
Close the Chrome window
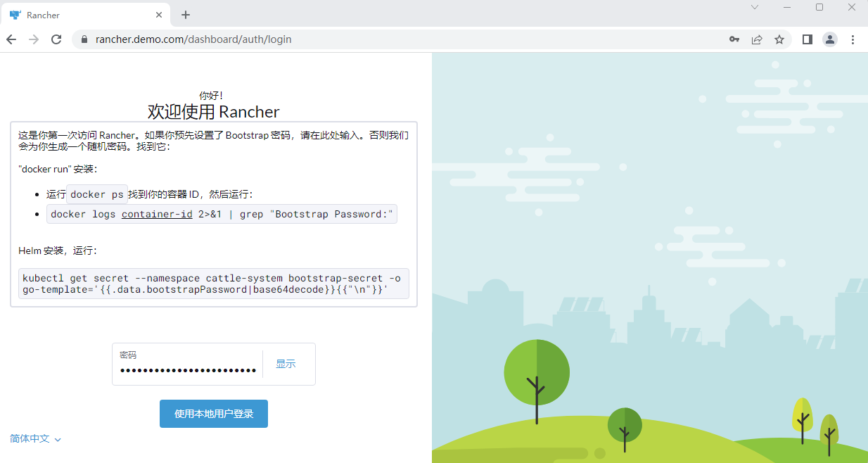[x=852, y=7]
